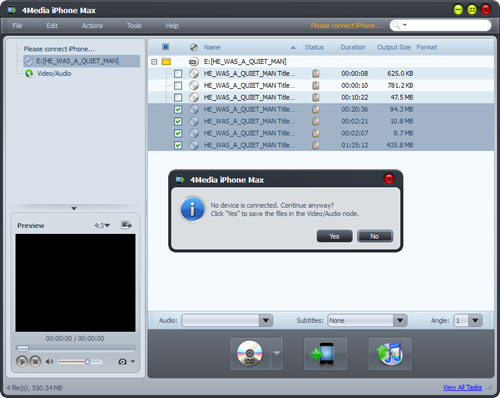The image size is (500, 398).
Task: Uncheck the box for the 01:35:12 title
Action: [178, 145]
